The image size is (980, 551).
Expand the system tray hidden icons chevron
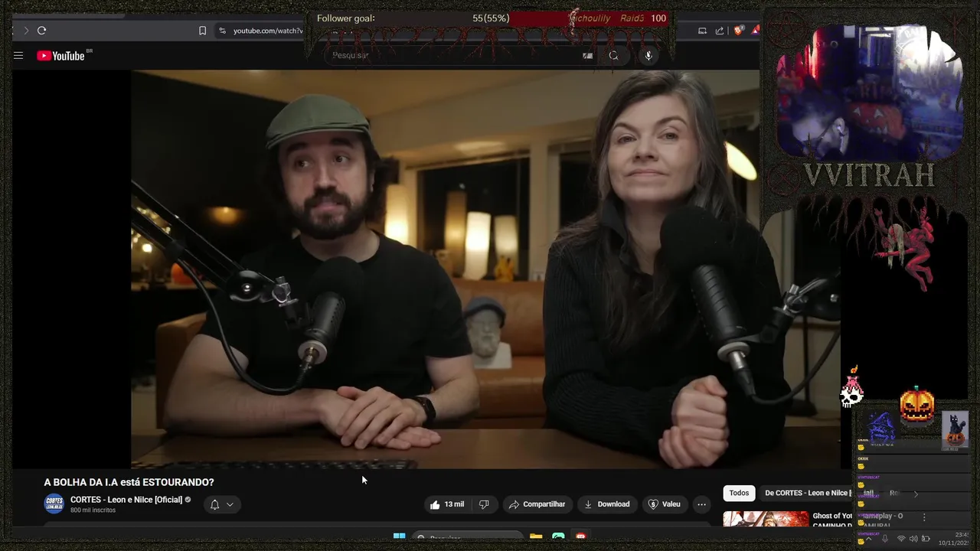point(868,539)
